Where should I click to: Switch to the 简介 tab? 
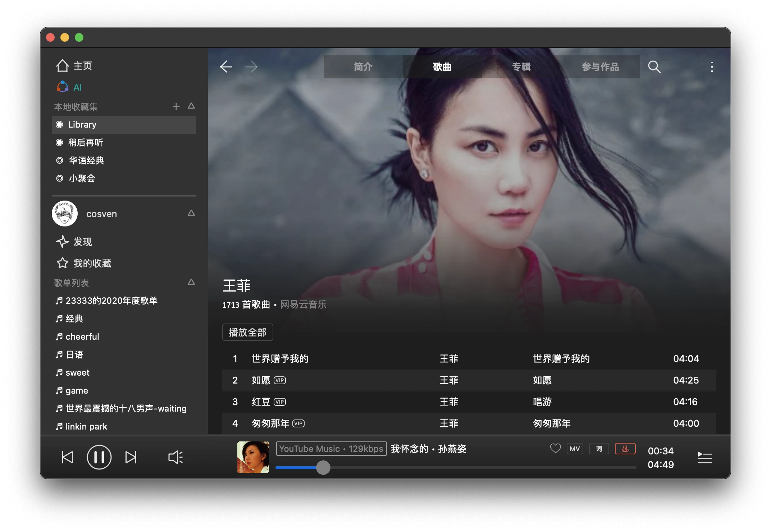click(363, 67)
